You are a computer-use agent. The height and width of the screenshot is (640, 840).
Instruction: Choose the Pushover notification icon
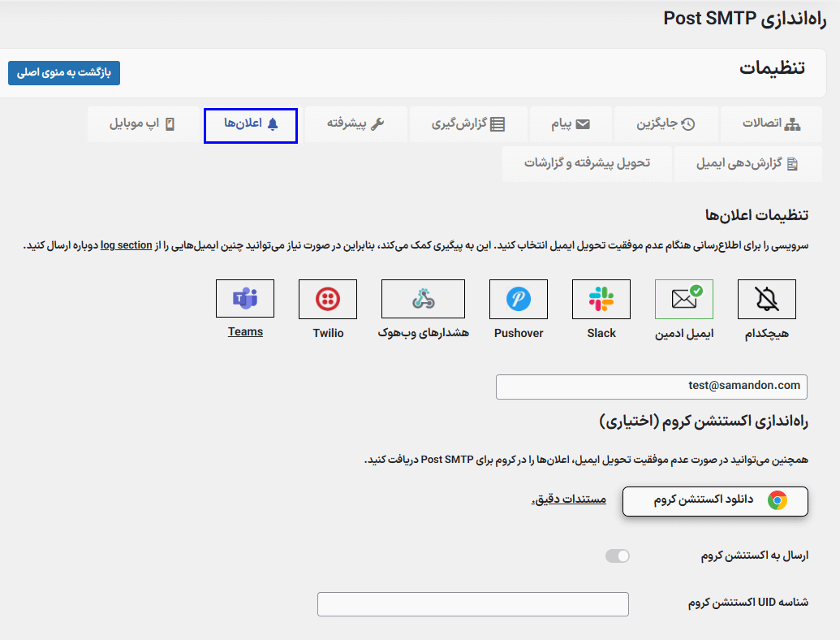click(x=518, y=298)
